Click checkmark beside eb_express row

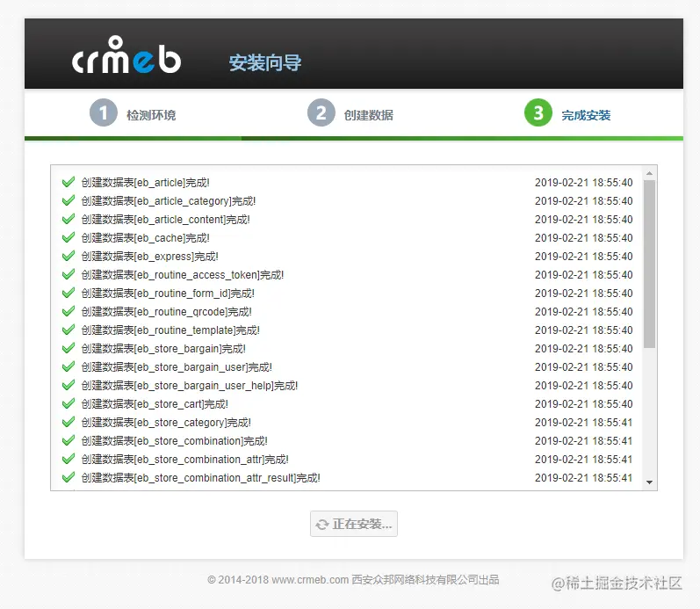tap(69, 256)
